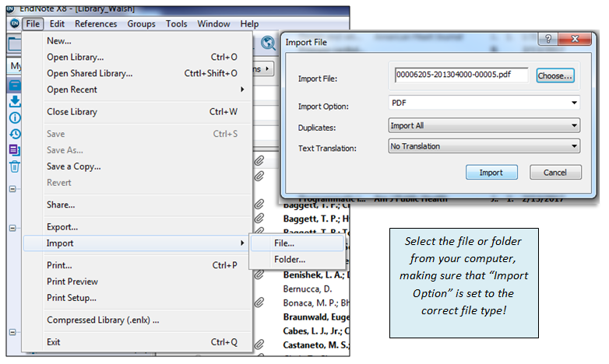609x364 pixels.
Task: Open the Window menu
Action: [213, 24]
